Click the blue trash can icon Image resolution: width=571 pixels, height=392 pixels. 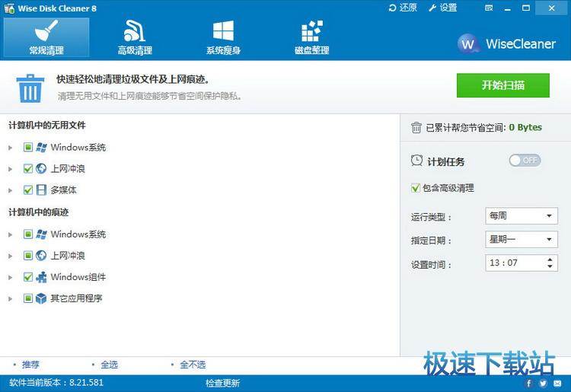[x=30, y=88]
